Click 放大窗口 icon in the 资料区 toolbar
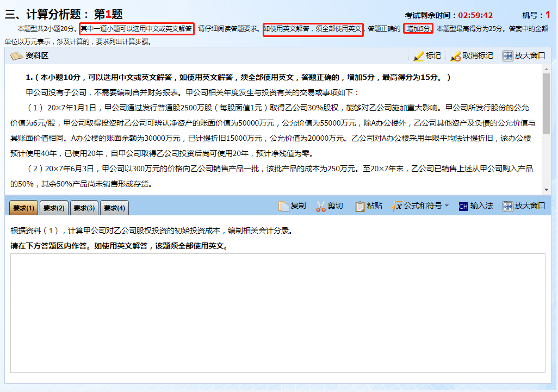558x392 pixels. [509, 55]
